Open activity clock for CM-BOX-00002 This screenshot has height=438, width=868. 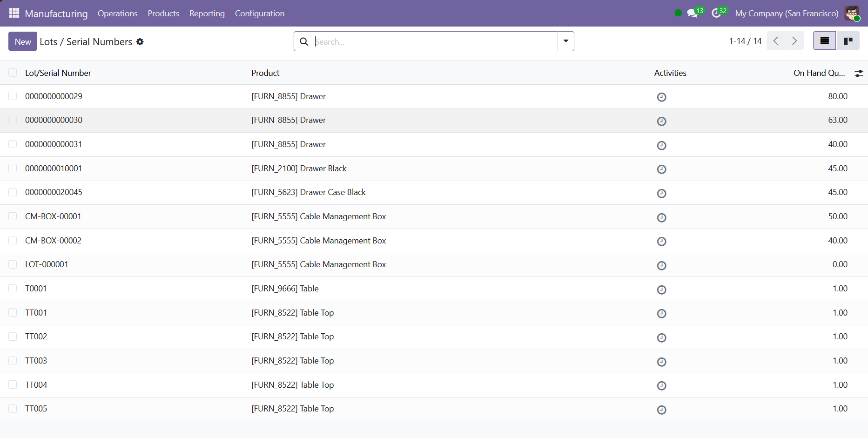[x=661, y=241]
